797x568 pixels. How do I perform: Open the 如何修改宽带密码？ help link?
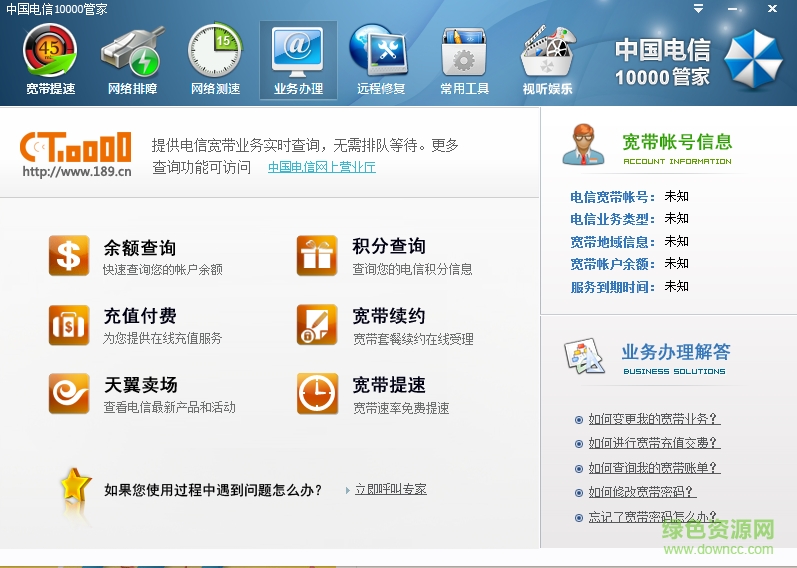(642, 492)
